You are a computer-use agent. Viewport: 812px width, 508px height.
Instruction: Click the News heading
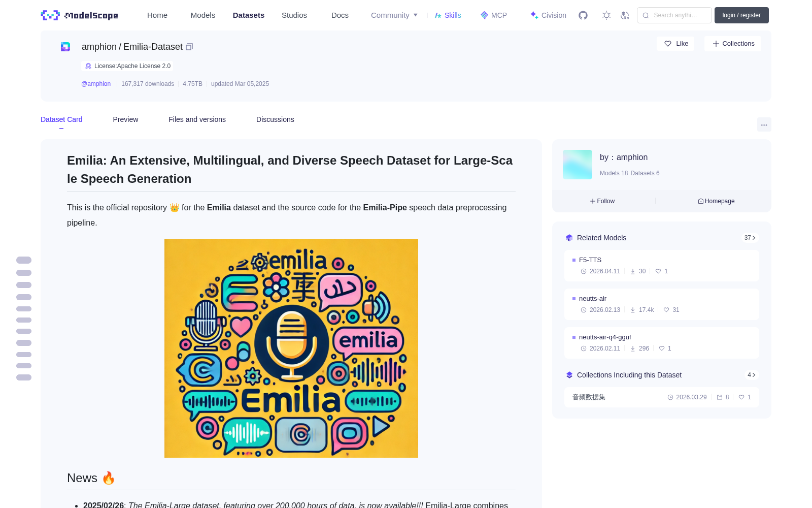tap(91, 478)
